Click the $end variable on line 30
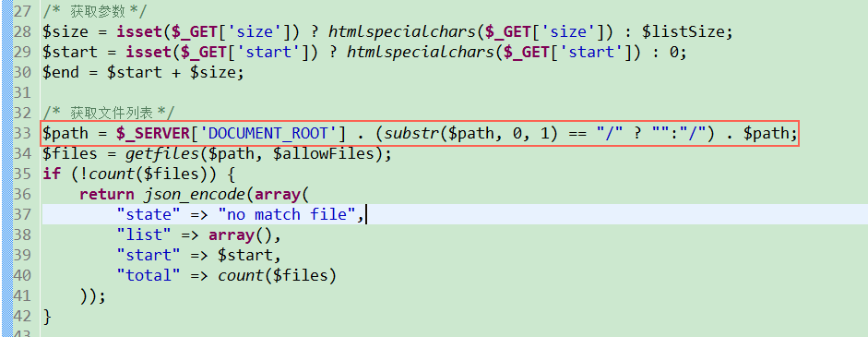Screen dimensions: 868x337 61,72
